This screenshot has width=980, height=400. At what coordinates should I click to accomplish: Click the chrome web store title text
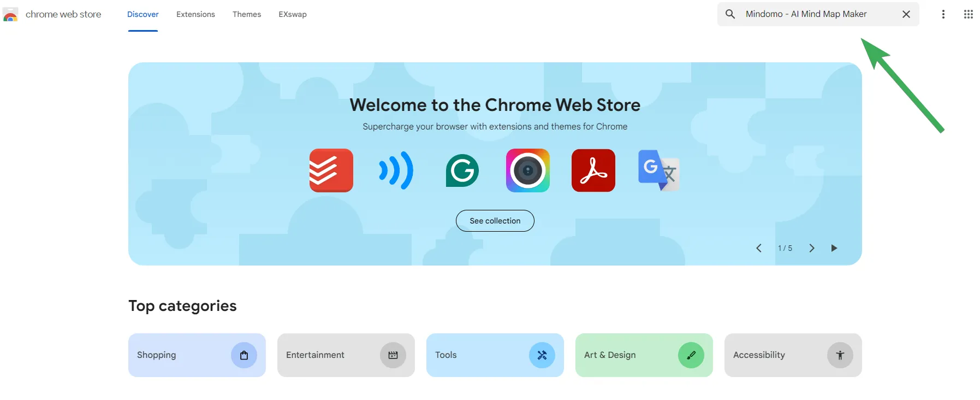click(x=63, y=15)
